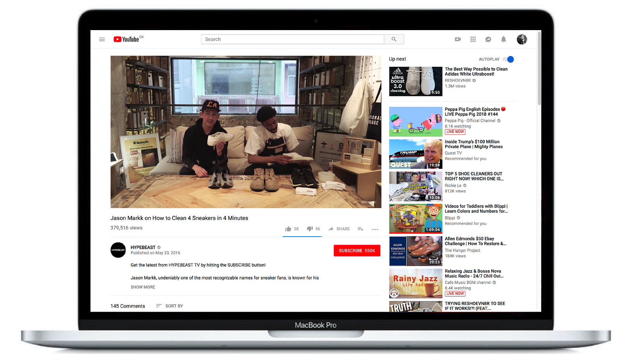Open the account avatar menu

click(x=522, y=39)
